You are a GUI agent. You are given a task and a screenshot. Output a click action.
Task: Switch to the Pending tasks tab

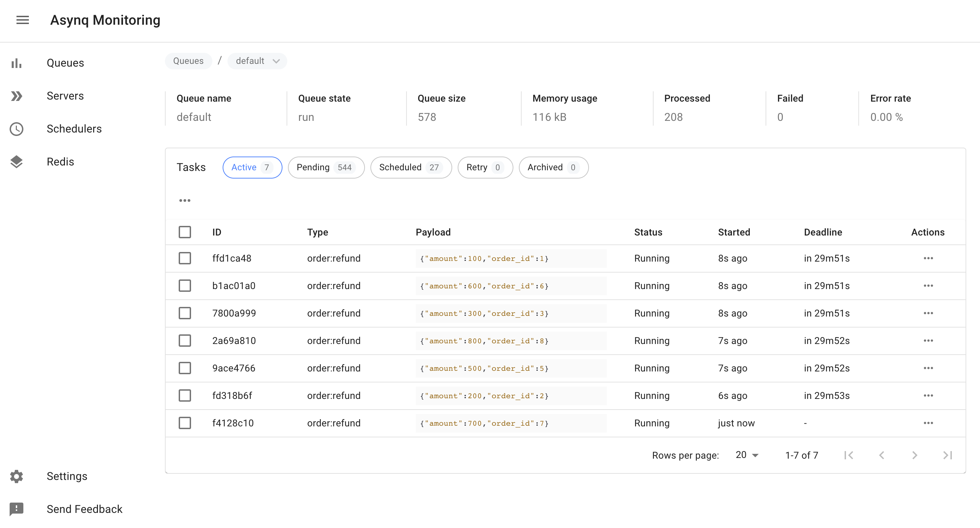tap(326, 167)
